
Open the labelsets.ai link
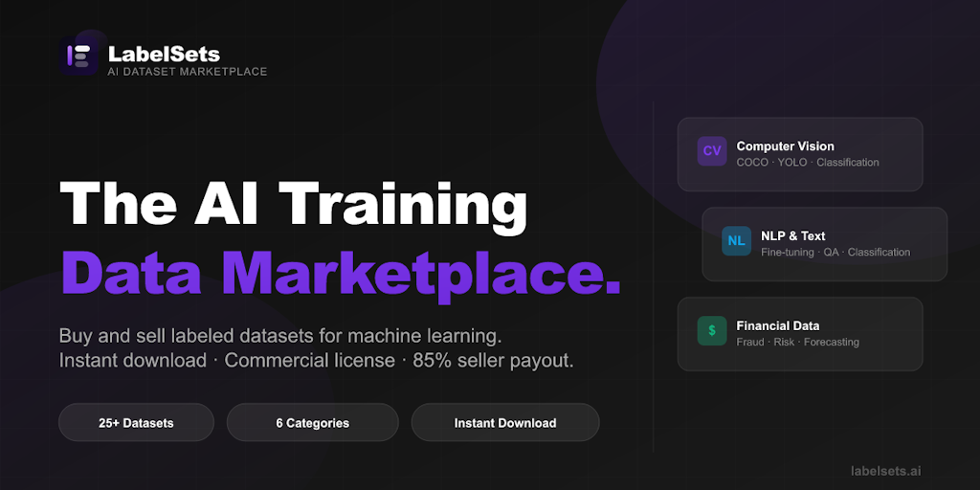[x=885, y=471]
